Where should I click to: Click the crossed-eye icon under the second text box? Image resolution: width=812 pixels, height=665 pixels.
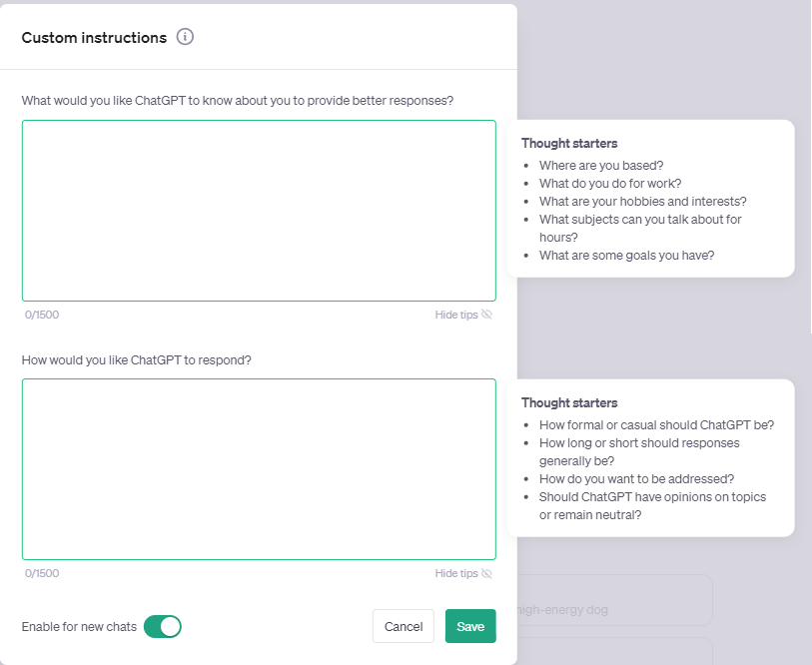[487, 573]
